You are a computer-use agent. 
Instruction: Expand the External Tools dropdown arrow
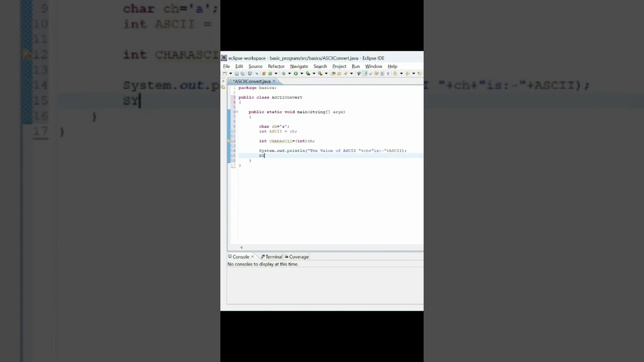pyautogui.click(x=326, y=73)
